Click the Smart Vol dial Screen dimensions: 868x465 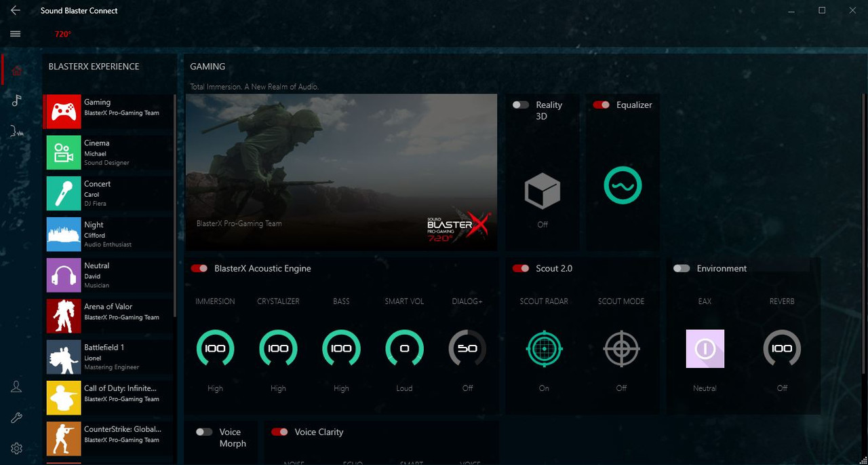click(x=404, y=349)
